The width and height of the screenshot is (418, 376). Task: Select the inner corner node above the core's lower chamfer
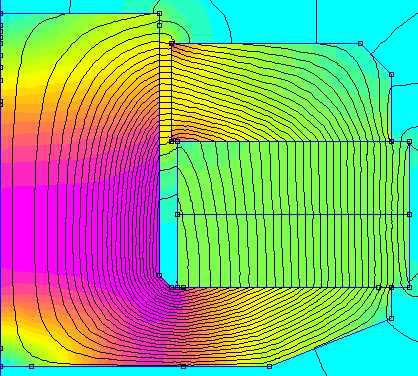pyautogui.click(x=159, y=275)
